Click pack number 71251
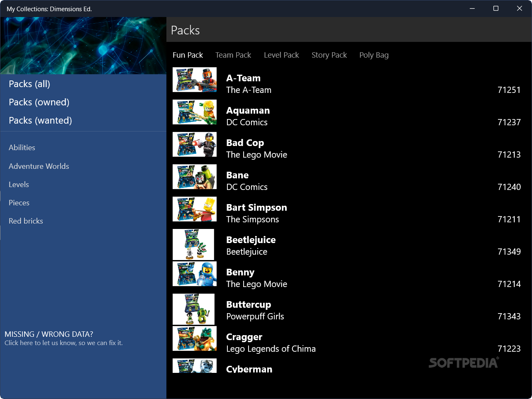 [x=509, y=90]
